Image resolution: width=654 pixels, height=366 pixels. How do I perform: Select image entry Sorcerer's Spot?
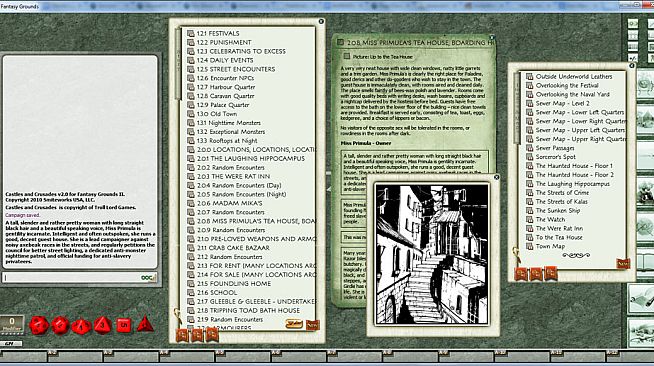click(x=556, y=157)
